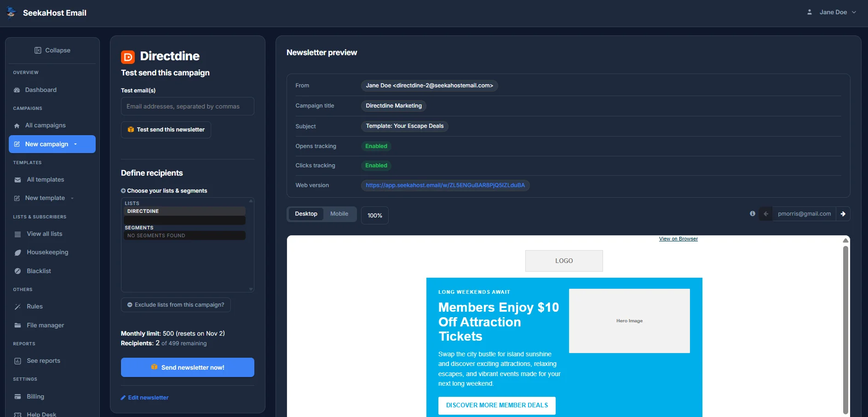The width and height of the screenshot is (868, 417).
Task: Click the info icon beside subscriber navigator
Action: click(x=753, y=213)
